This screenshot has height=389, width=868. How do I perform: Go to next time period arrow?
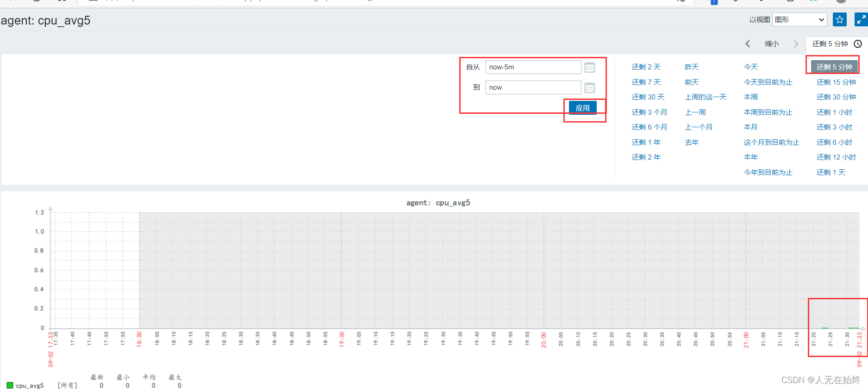point(796,44)
